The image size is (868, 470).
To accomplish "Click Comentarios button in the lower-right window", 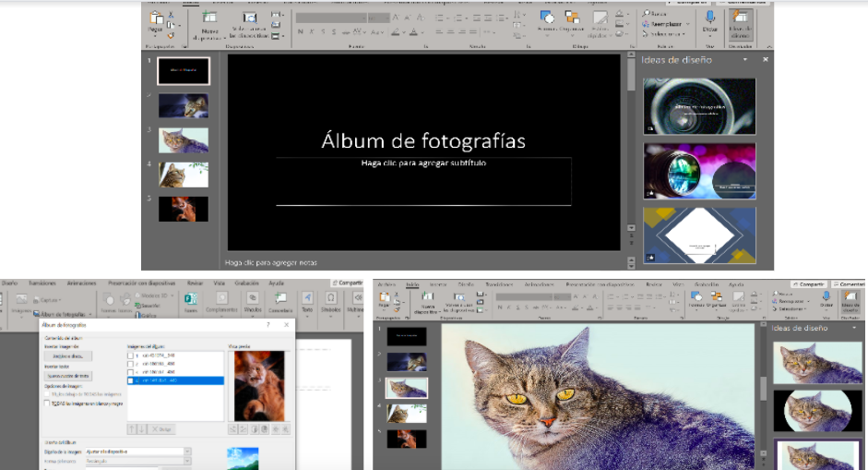I will coord(850,284).
